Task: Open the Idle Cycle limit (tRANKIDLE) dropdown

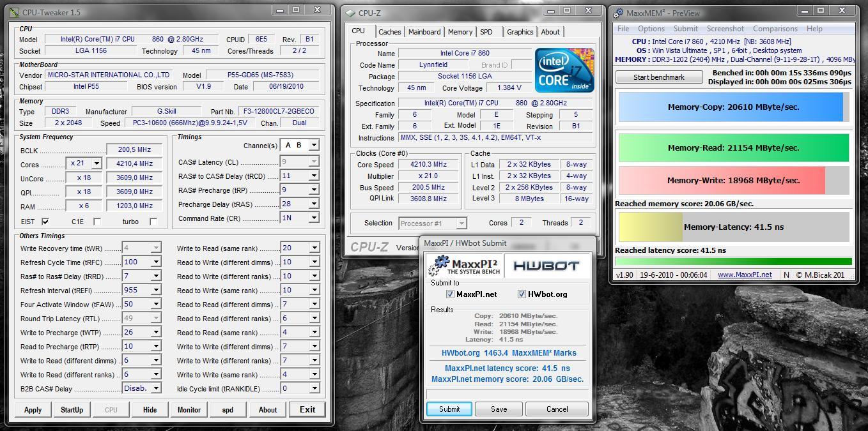Action: pos(314,388)
